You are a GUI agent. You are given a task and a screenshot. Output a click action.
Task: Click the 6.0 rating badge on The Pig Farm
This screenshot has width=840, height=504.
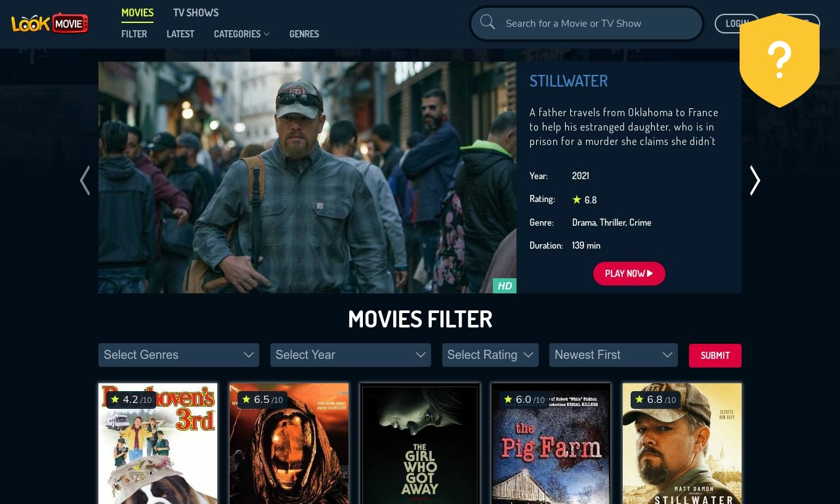(524, 400)
